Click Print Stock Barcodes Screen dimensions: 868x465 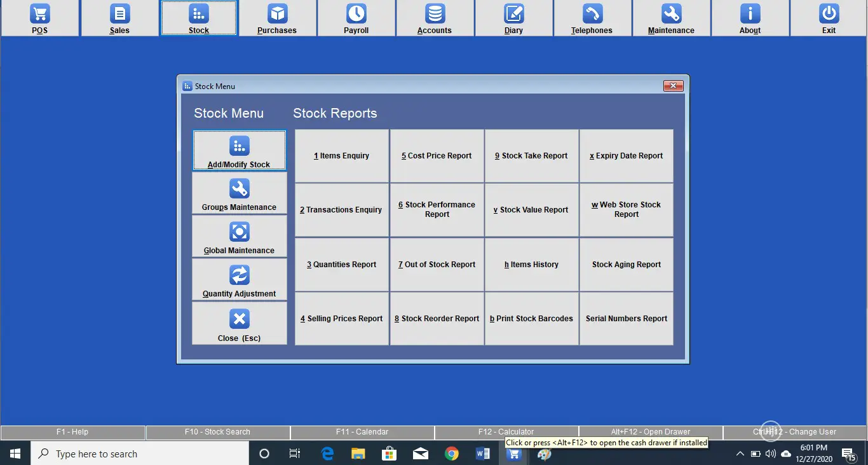(531, 319)
